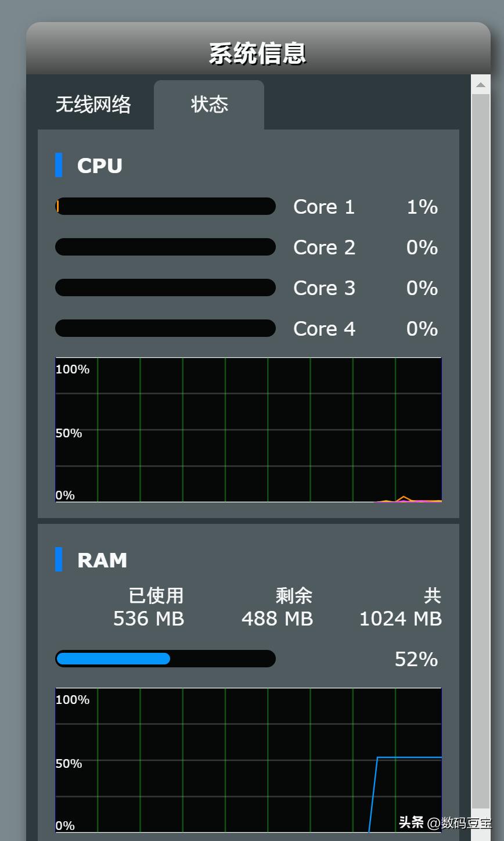This screenshot has width=504, height=841.
Task: Click the CPU usage history graph
Action: click(248, 430)
